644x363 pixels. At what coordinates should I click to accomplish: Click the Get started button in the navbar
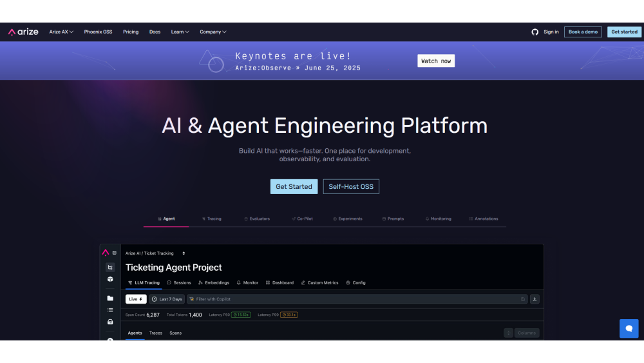pos(624,32)
